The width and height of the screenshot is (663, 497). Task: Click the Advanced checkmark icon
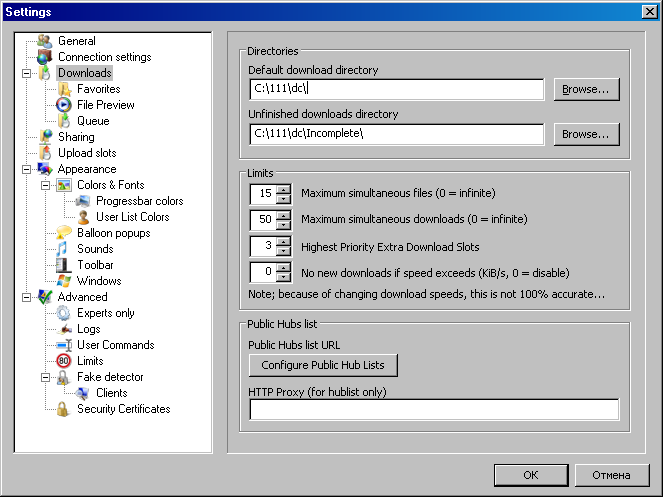[x=45, y=297]
